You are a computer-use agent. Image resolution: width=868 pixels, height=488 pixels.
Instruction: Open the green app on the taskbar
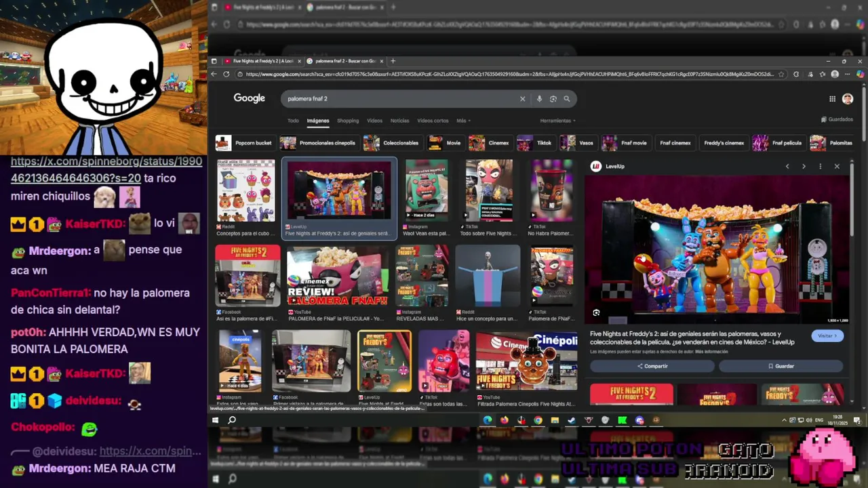(623, 420)
